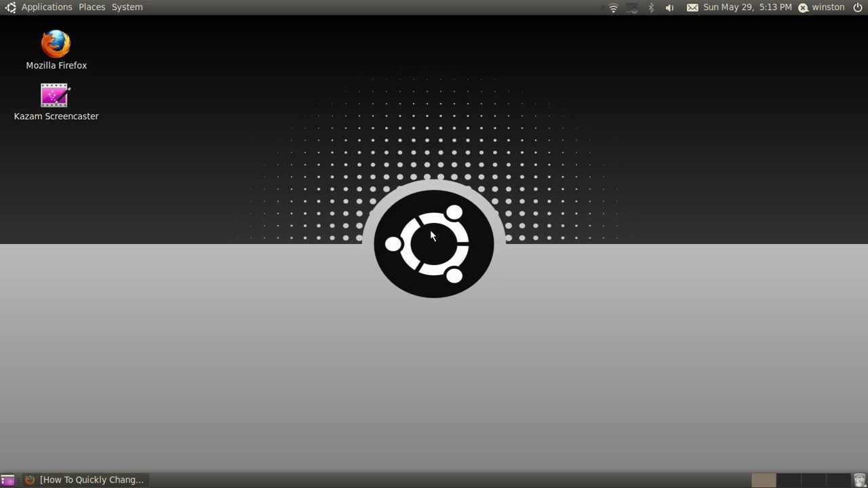
Task: Open the power session menu icon
Action: [858, 7]
